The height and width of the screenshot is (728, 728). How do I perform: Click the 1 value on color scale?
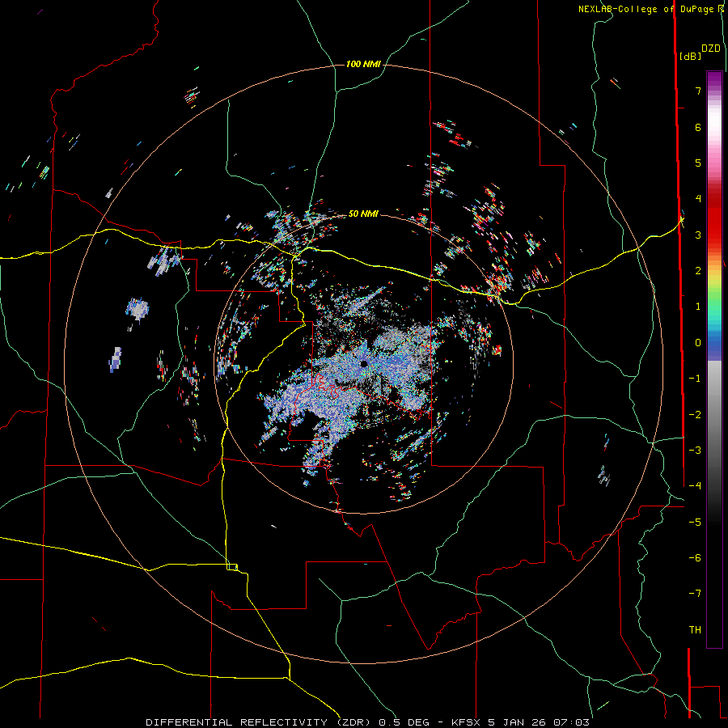point(698,307)
